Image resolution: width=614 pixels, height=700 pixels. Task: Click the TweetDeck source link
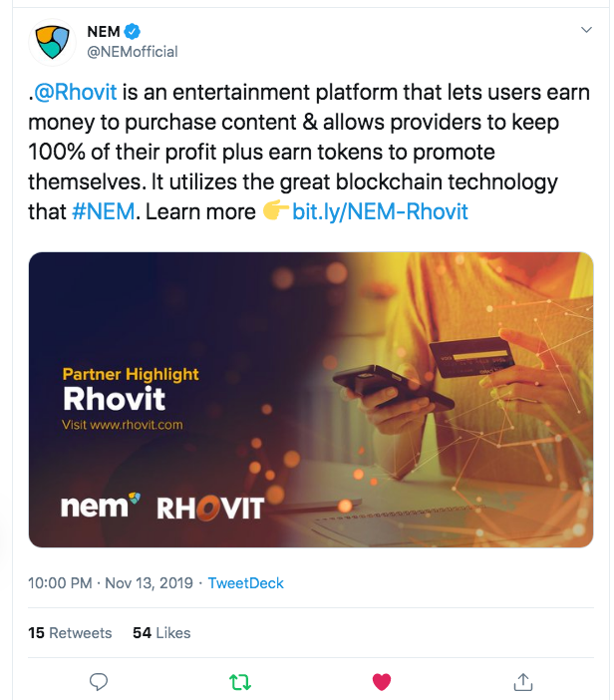[246, 583]
